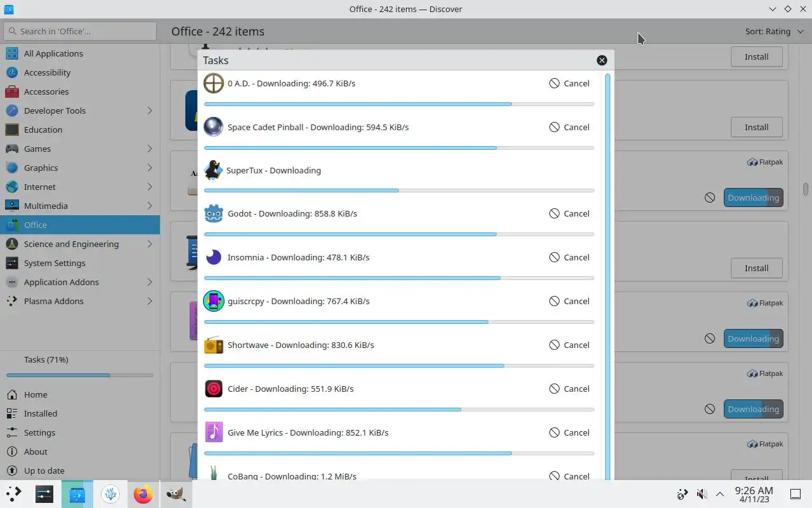This screenshot has height=508, width=812.
Task: Click the SuperTux download progress bar
Action: (399, 190)
